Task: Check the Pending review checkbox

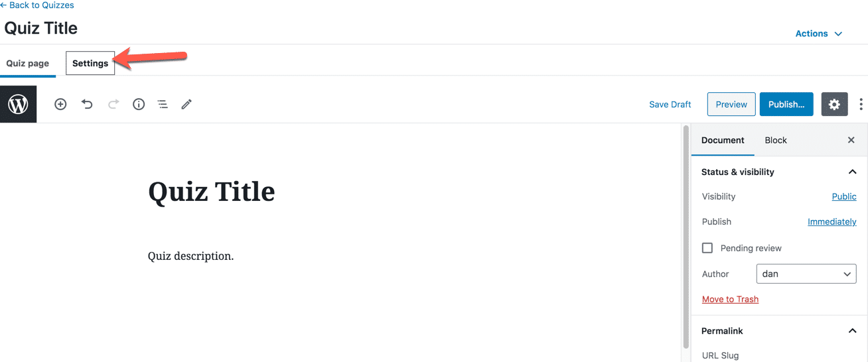Action: [707, 248]
